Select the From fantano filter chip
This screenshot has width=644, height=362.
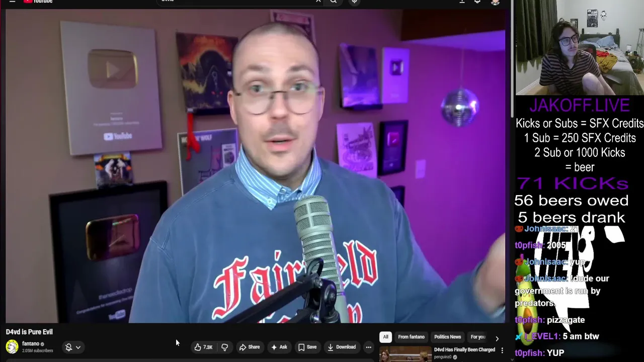coord(411,337)
